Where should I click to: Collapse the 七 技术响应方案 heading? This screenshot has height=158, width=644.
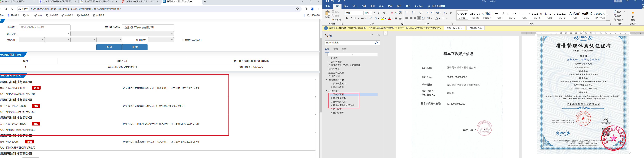click(x=326, y=80)
